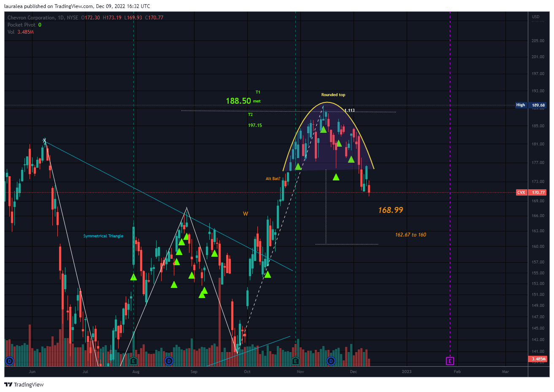The image size is (554, 392).
Task: Click the Mar label on time axis
Action: pyautogui.click(x=505, y=372)
